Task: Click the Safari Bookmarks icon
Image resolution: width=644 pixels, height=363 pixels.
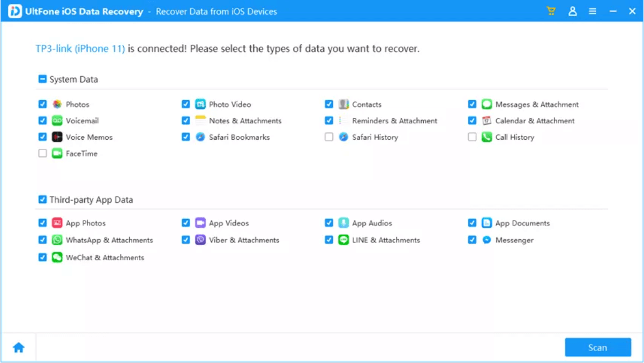Action: [x=200, y=137]
